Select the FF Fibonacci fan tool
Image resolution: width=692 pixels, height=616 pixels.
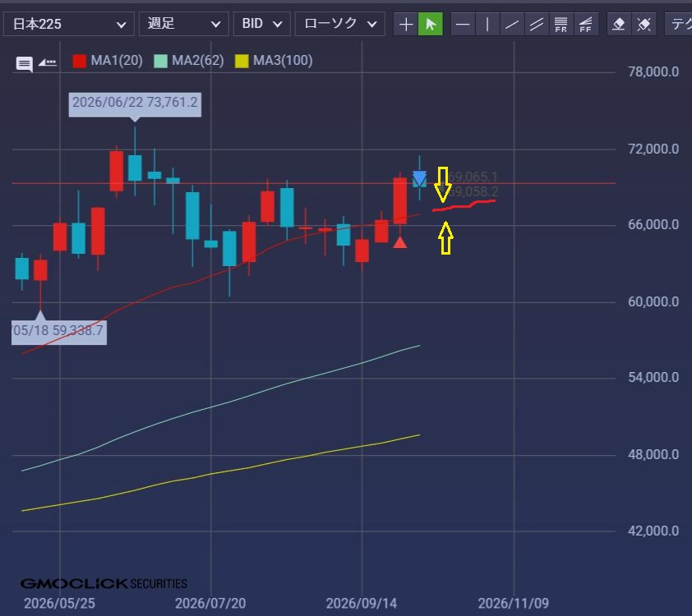tap(586, 24)
